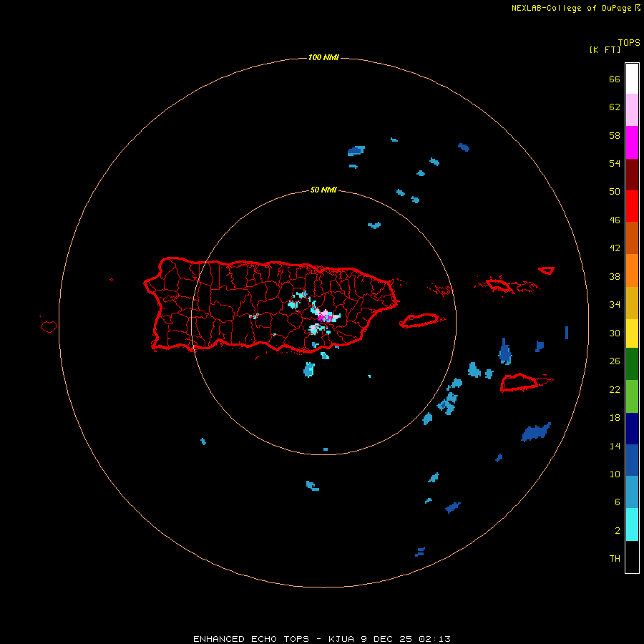Click the 42 value on the scale

tap(615, 248)
